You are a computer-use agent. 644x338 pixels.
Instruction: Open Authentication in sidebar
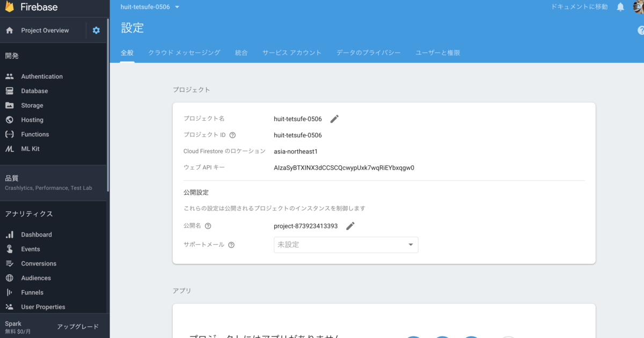coord(42,77)
